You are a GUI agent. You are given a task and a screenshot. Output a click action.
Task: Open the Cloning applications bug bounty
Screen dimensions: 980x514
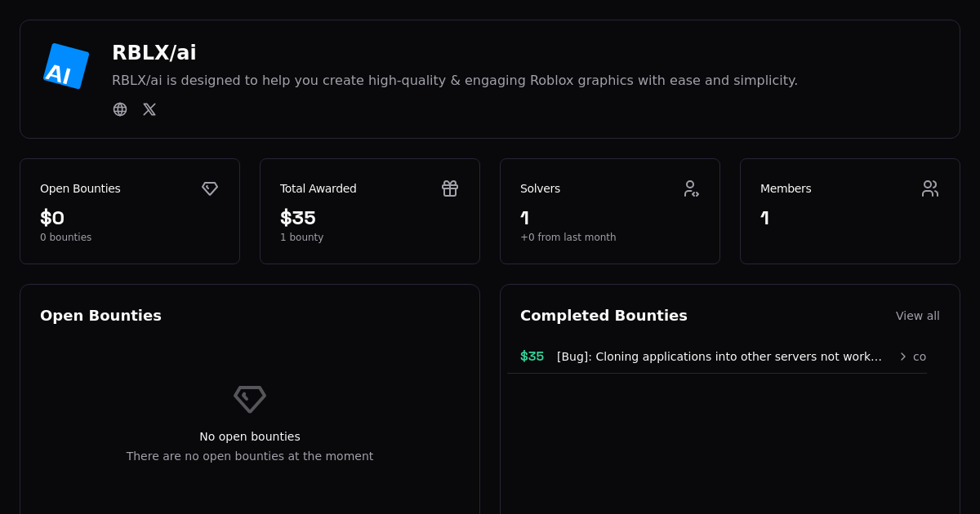pyautogui.click(x=719, y=357)
